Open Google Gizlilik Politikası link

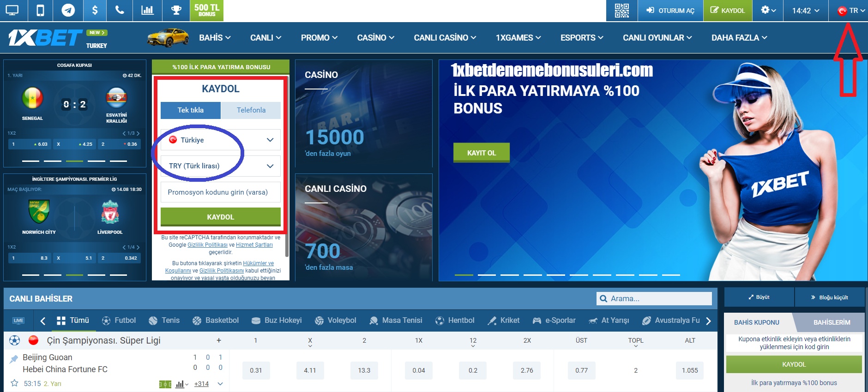pos(207,245)
